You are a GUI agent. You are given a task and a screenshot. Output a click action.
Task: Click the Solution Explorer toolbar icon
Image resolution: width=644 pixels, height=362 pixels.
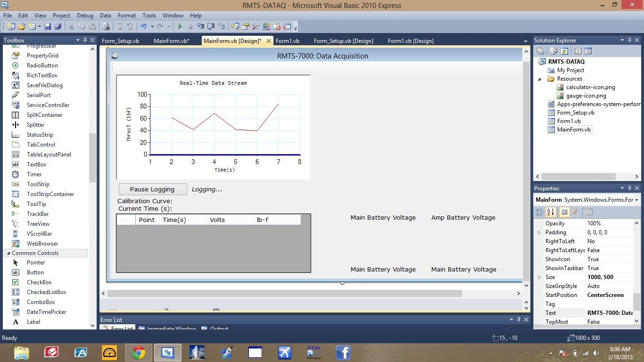(234, 27)
